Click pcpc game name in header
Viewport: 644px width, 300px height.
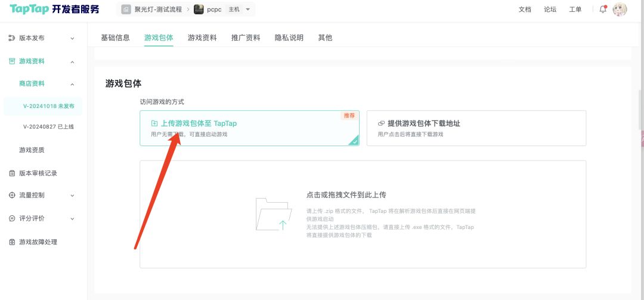pos(215,10)
